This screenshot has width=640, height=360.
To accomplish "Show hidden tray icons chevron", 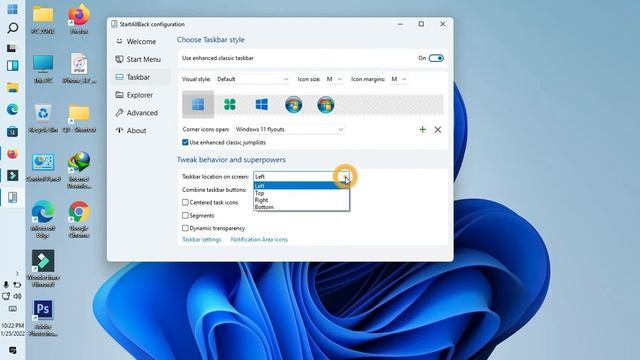I will (x=17, y=273).
